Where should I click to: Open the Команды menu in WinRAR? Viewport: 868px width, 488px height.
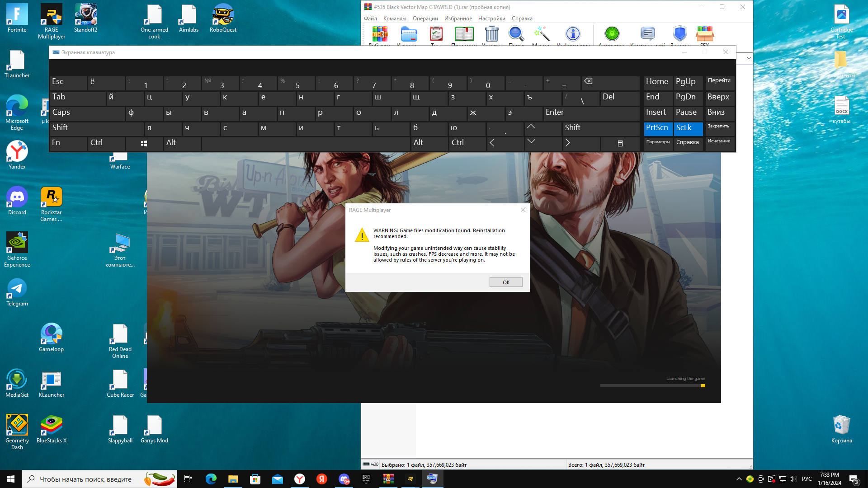click(x=395, y=19)
